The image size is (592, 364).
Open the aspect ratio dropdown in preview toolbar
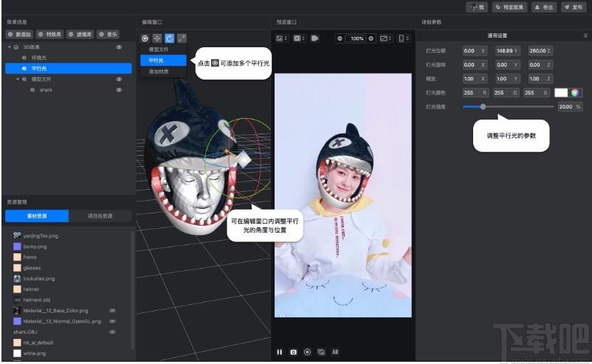(x=385, y=38)
